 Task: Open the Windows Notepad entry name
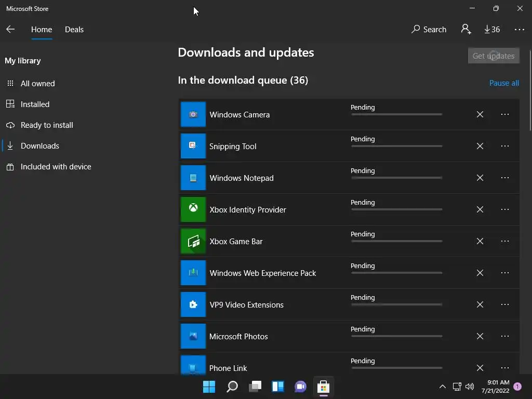point(242,178)
